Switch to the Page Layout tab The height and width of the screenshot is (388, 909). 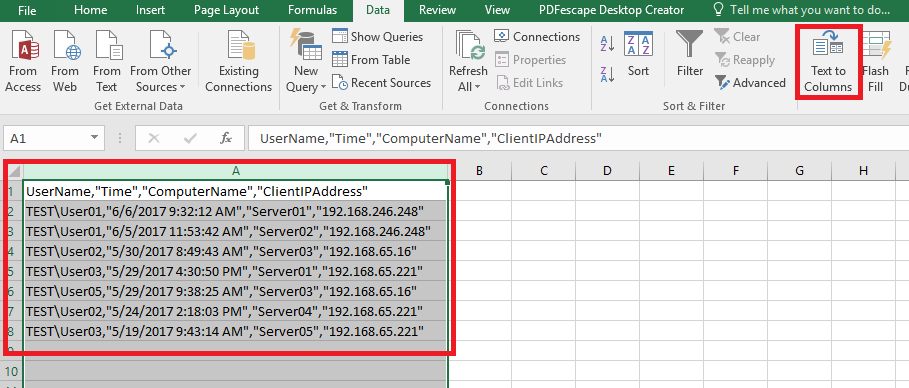click(226, 10)
